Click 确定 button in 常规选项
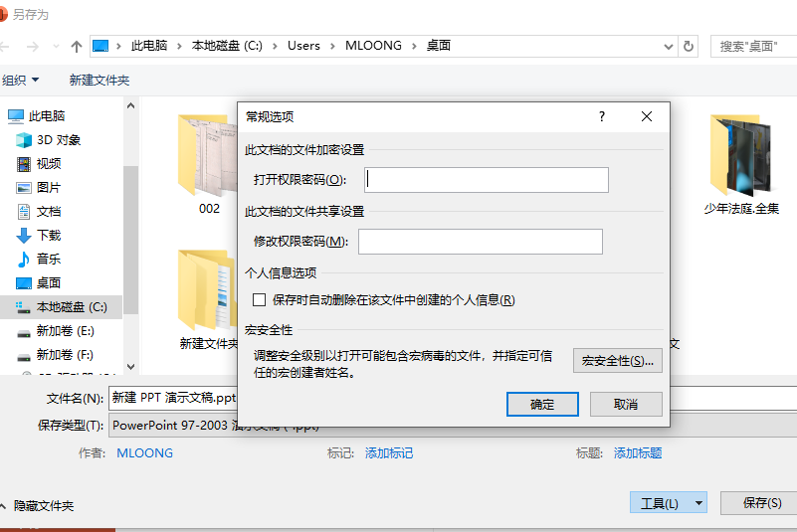Screen dimensions: 797x532 [x=542, y=404]
